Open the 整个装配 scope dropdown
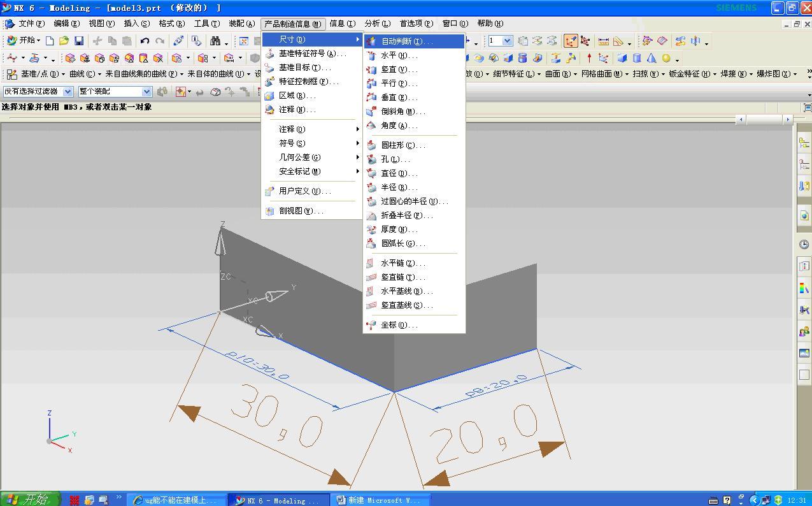812x506 pixels. coord(115,92)
